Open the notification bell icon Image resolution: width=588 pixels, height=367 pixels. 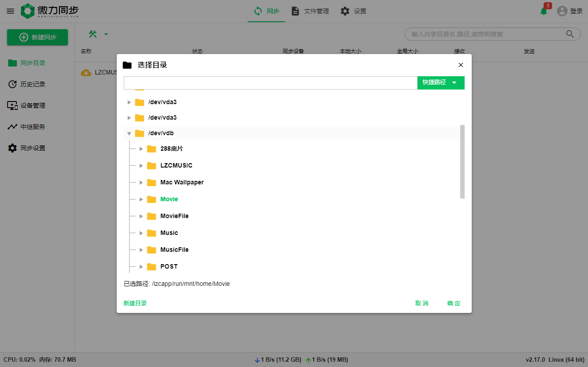(544, 11)
